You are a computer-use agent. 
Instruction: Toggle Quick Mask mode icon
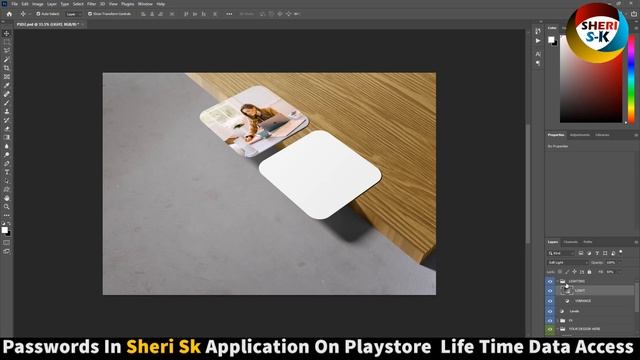7,242
